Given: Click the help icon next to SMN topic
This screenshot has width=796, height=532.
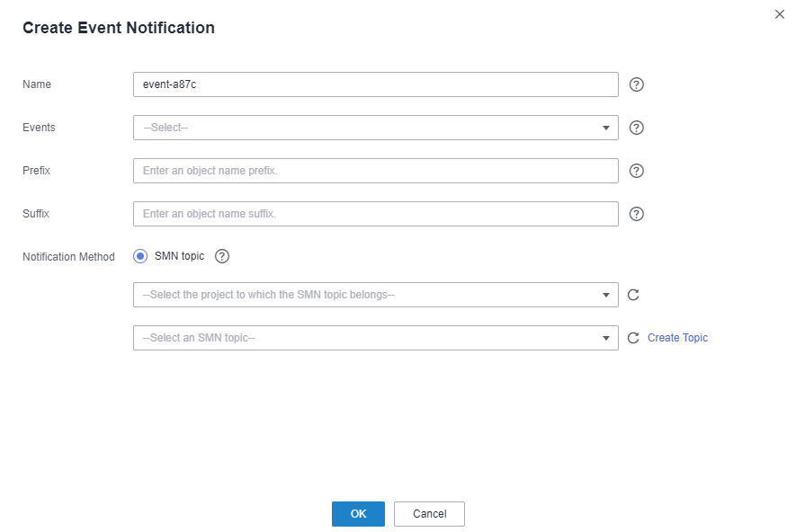Looking at the screenshot, I should (222, 256).
